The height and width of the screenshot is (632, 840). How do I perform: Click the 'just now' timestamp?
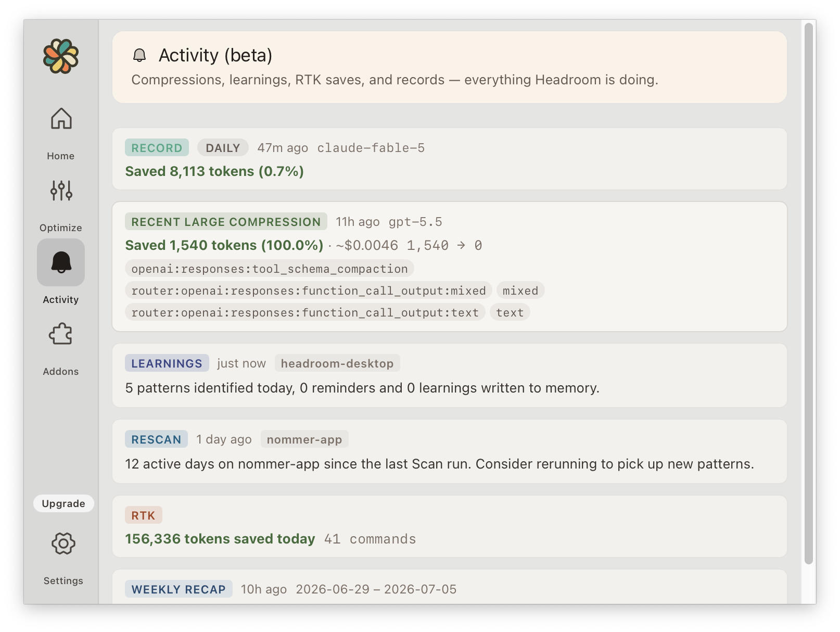pyautogui.click(x=241, y=363)
